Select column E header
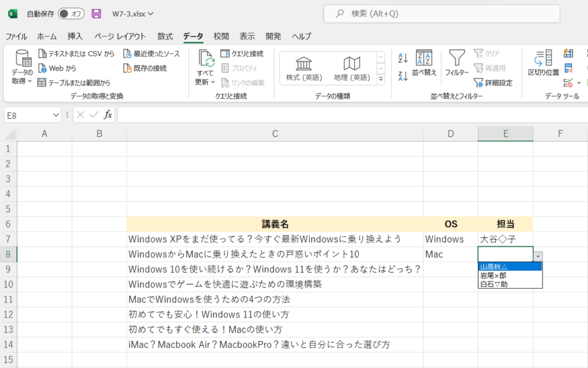Viewport: 588px width, 368px height. point(505,133)
